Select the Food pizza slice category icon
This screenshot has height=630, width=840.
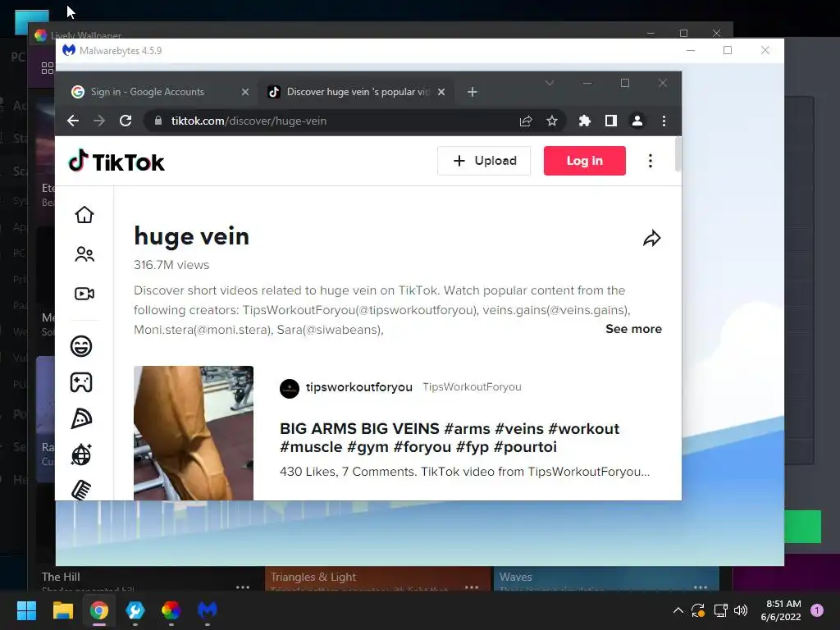[x=81, y=418]
